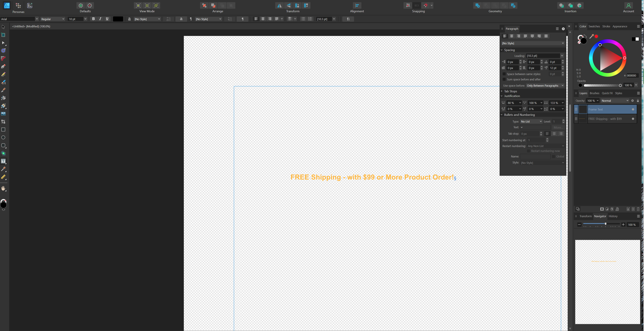
Task: Open the bullet Type No List dropdown
Action: pyautogui.click(x=531, y=122)
